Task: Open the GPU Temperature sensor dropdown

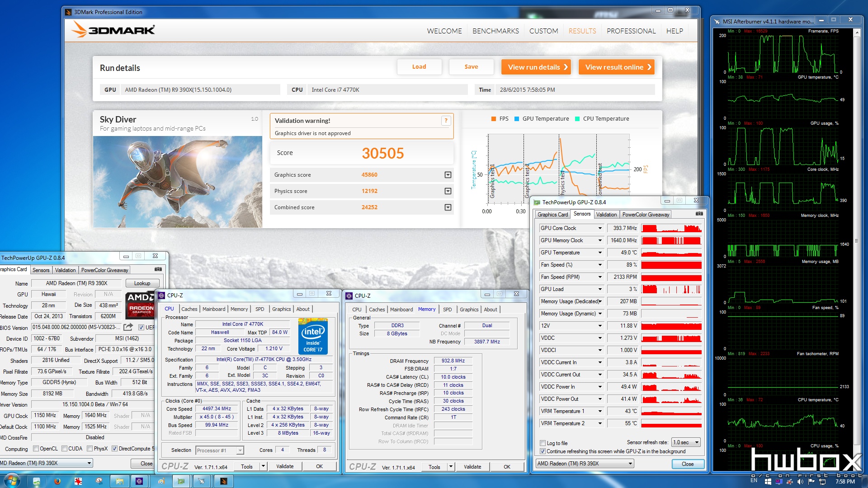Action: (x=600, y=253)
